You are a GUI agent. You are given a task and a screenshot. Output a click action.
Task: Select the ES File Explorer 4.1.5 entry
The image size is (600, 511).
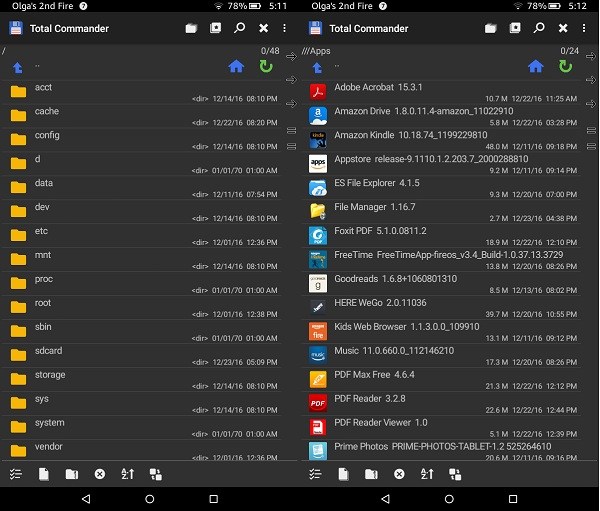(442, 188)
